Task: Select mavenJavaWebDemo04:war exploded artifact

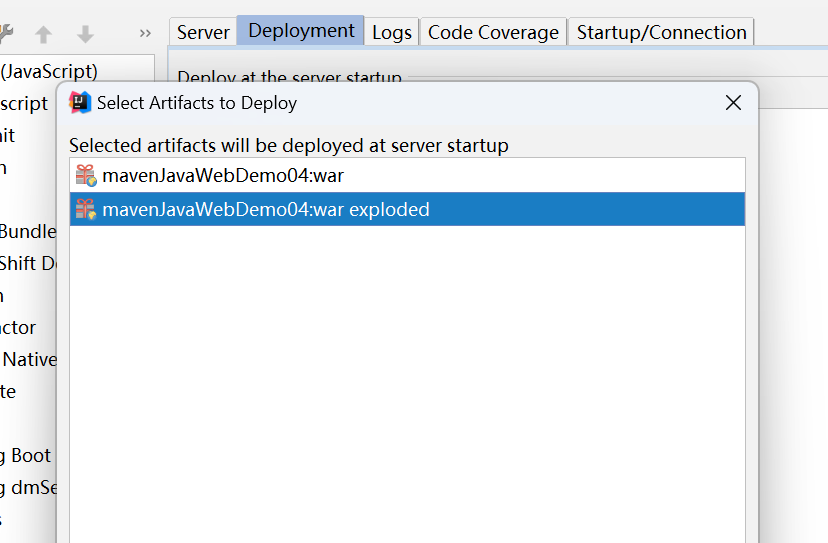Action: 407,209
